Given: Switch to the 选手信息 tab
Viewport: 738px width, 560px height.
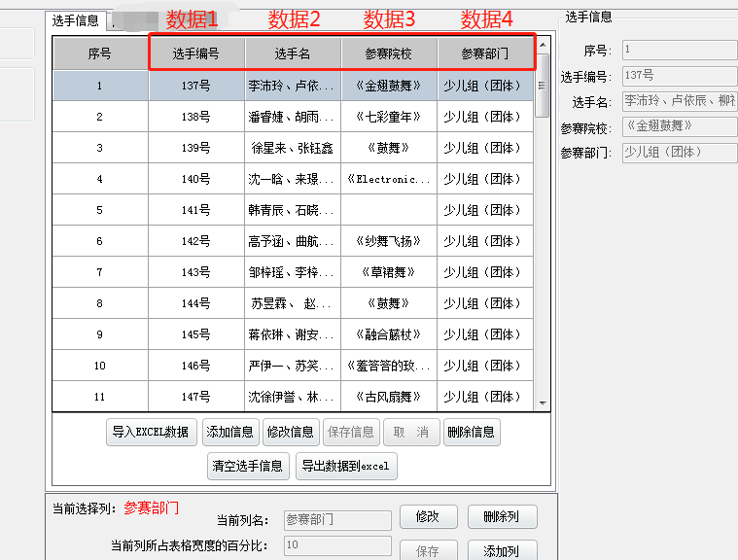Looking at the screenshot, I should click(x=75, y=20).
